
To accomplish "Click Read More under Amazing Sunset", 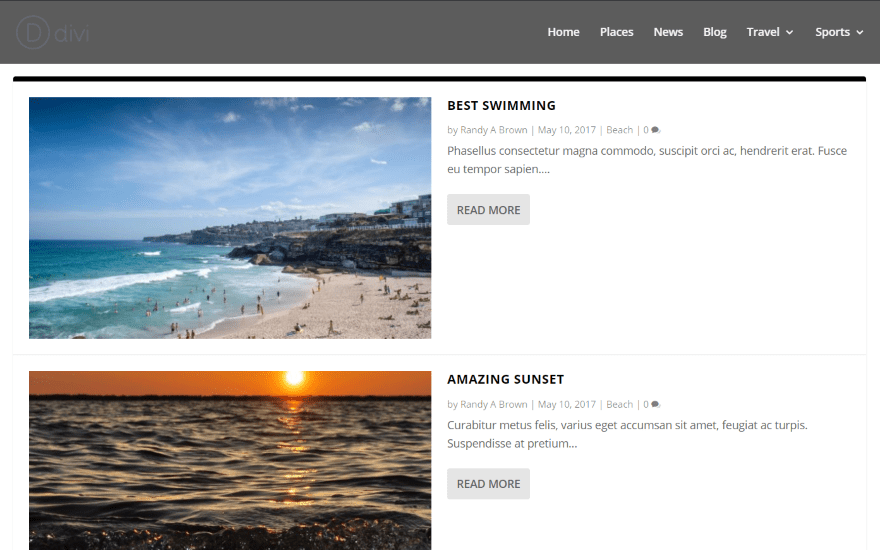I will [488, 484].
